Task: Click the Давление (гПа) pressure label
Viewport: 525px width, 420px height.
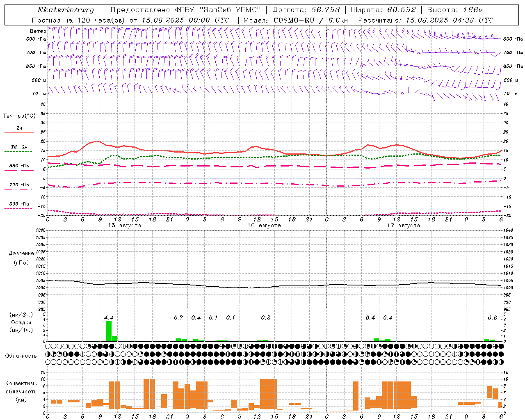Action: (21, 258)
